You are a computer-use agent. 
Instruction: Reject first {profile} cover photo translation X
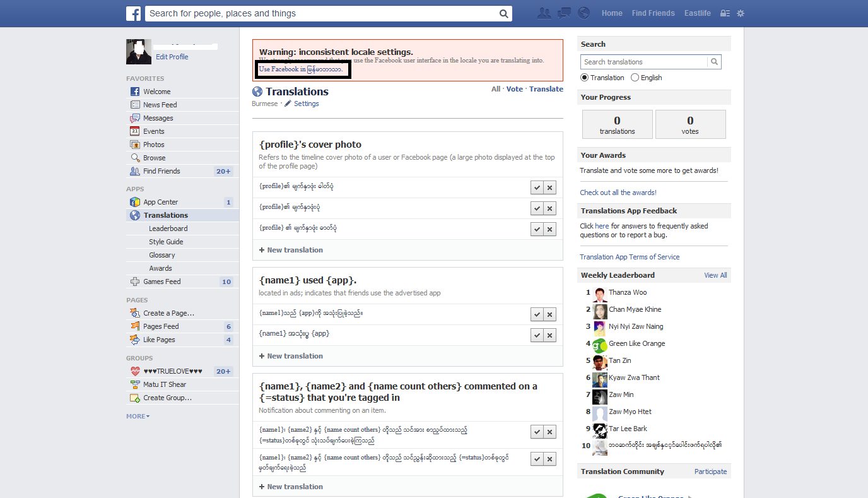[550, 187]
